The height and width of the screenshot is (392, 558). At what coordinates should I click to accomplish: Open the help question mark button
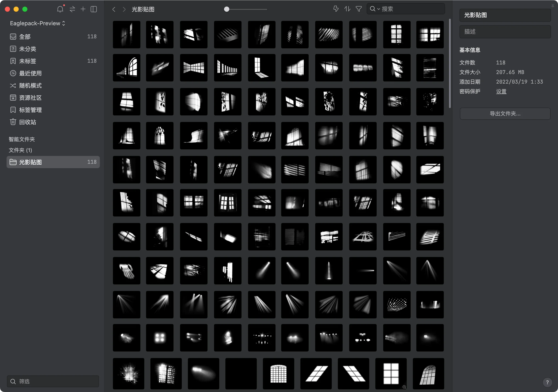click(547, 382)
